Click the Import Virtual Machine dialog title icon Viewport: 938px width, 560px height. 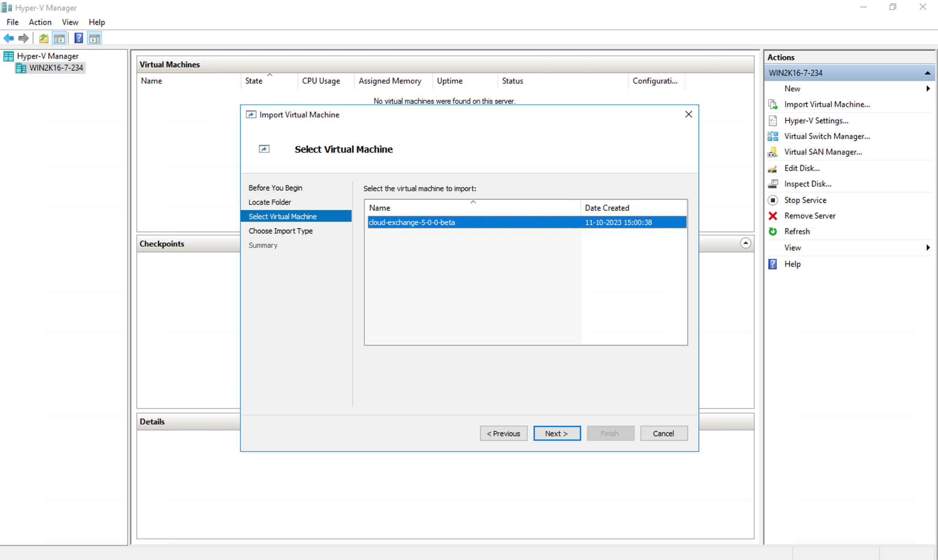point(251,114)
